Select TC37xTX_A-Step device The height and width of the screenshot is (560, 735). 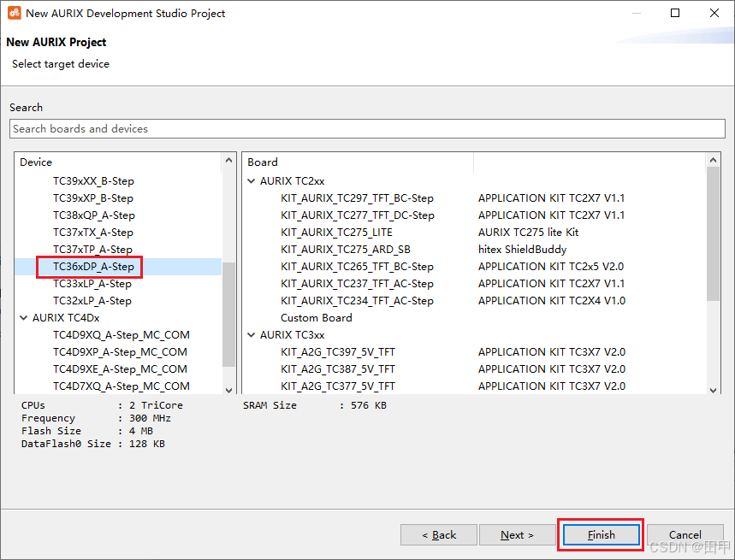(x=92, y=233)
